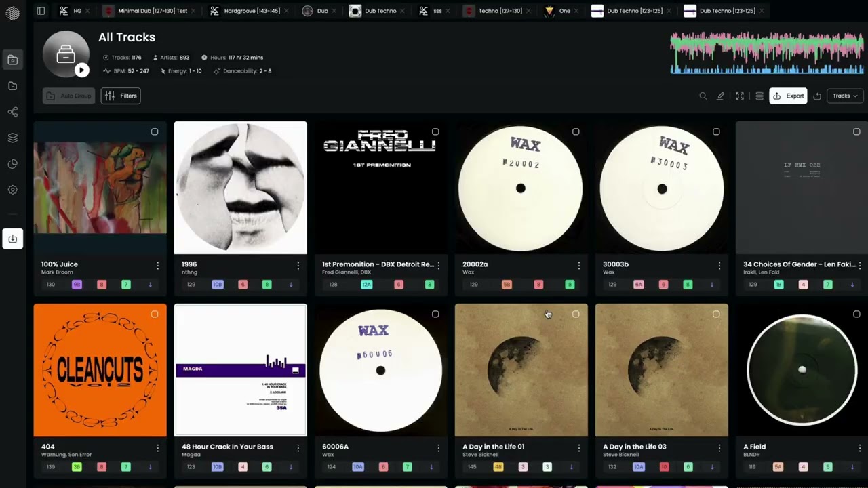Click the Auto Group button
Screen dimensions: 868x488
tap(68, 96)
